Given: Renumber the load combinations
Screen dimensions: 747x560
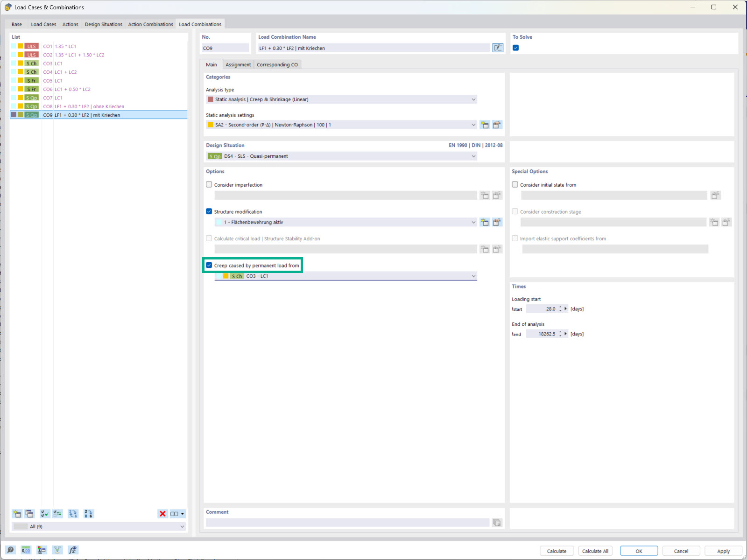Looking at the screenshot, I should coord(88,513).
